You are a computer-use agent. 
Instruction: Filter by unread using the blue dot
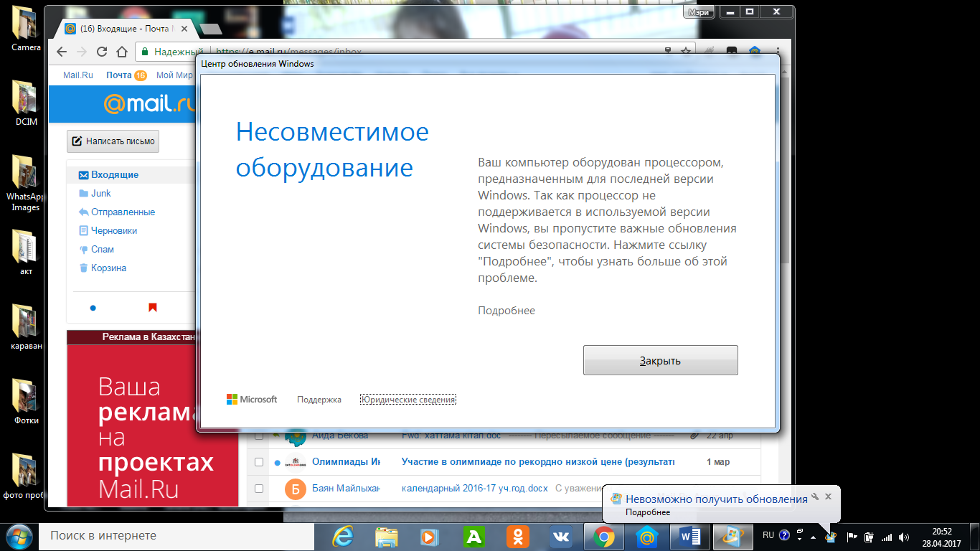(93, 308)
